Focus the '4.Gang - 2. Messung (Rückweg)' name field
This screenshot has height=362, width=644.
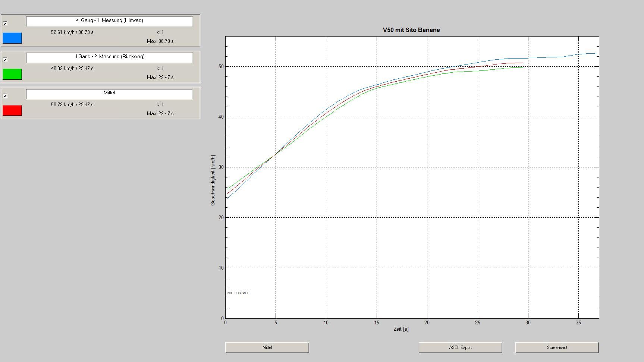(109, 57)
